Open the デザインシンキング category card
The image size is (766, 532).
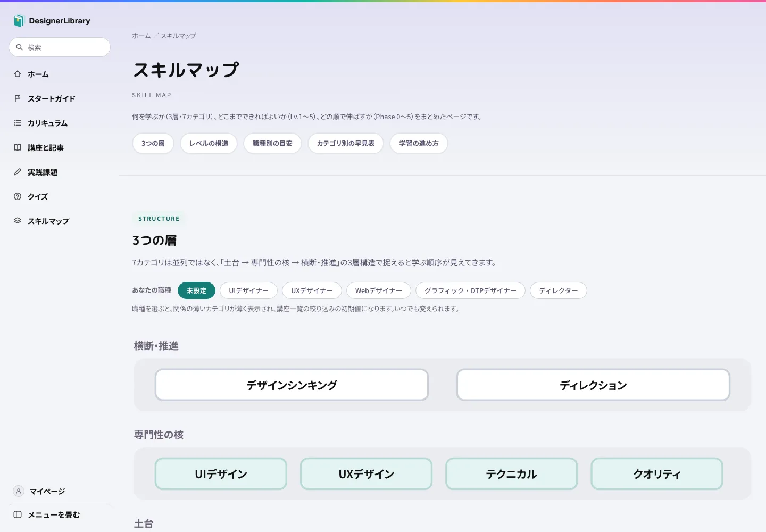tap(292, 385)
